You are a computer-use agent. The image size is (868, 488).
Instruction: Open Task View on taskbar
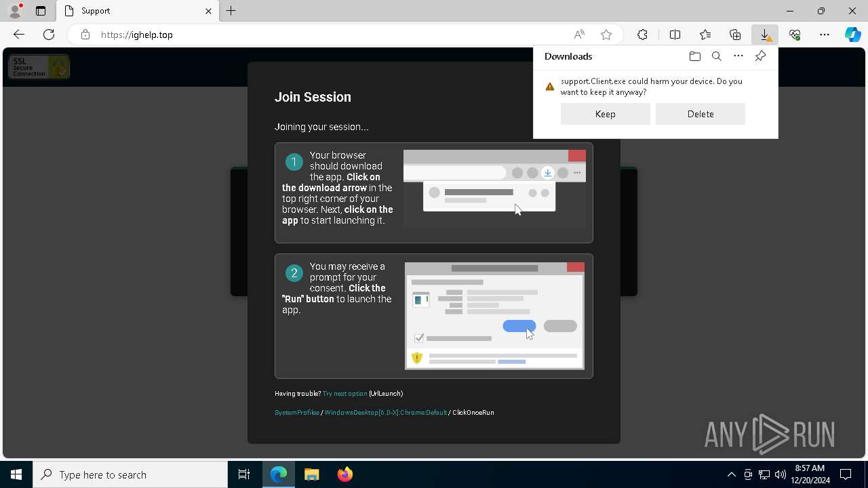244,474
